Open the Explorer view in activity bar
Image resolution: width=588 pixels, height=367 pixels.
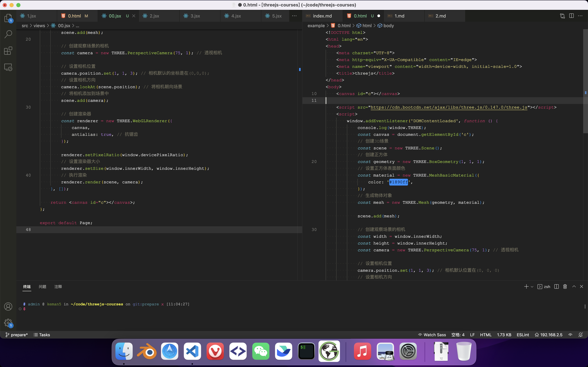[8, 18]
